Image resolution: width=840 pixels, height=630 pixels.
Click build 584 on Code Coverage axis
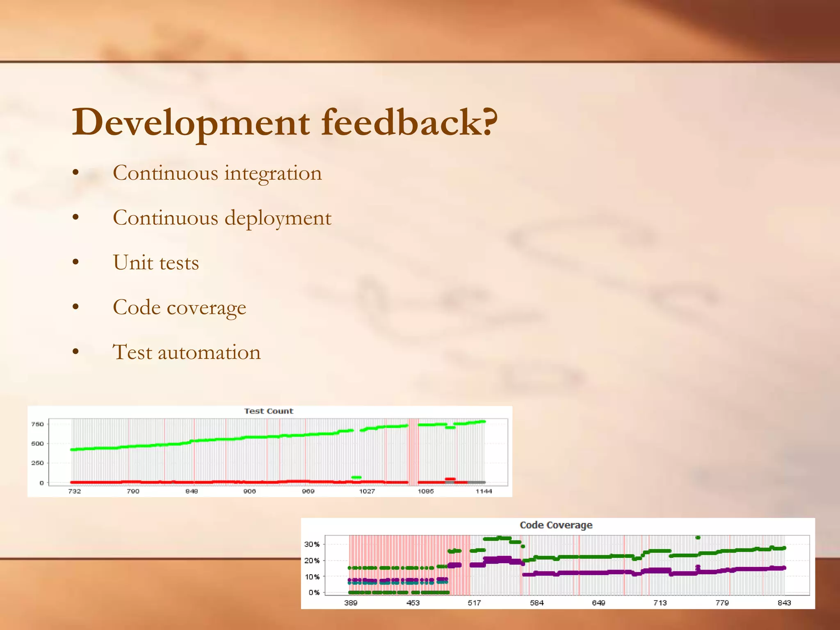coord(536,603)
